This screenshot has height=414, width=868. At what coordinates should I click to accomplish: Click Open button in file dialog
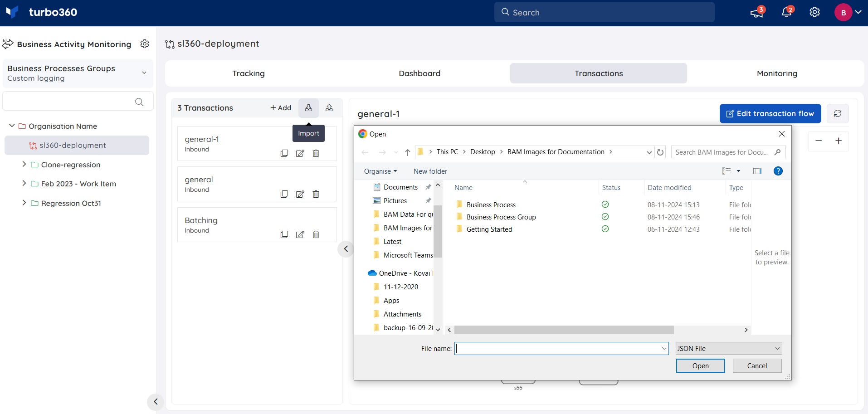click(700, 366)
